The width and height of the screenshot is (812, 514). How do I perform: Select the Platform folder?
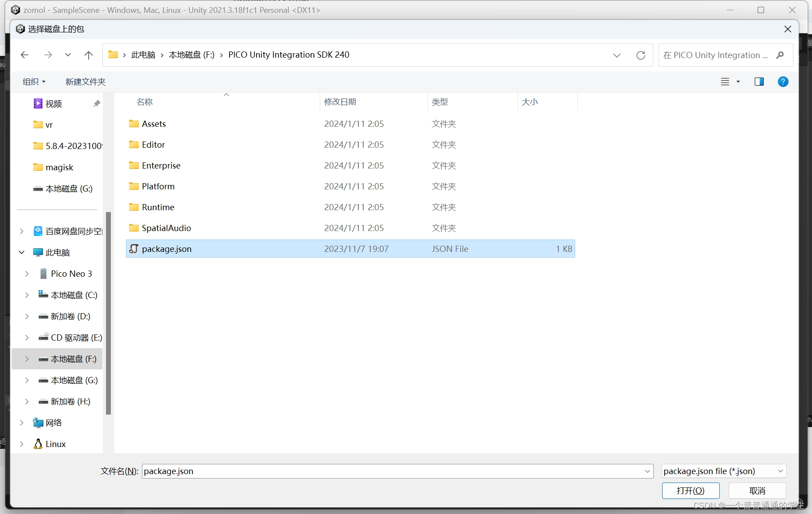coord(350,186)
